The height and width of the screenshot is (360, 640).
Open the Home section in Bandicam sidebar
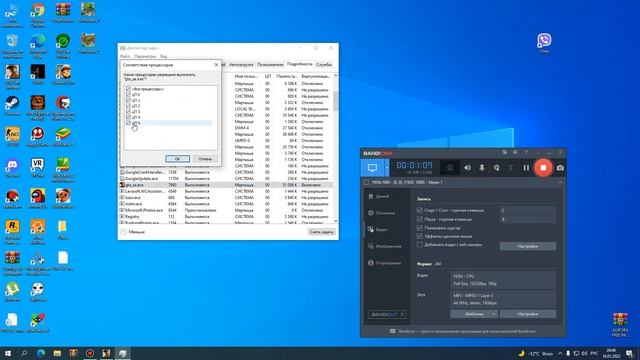(379, 196)
